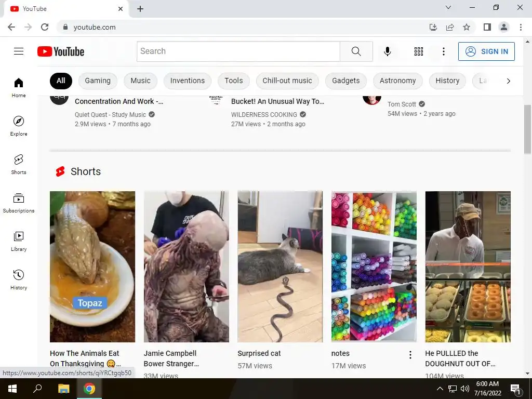
Task: Open YouTube settings three-dot menu
Action: pos(444,51)
